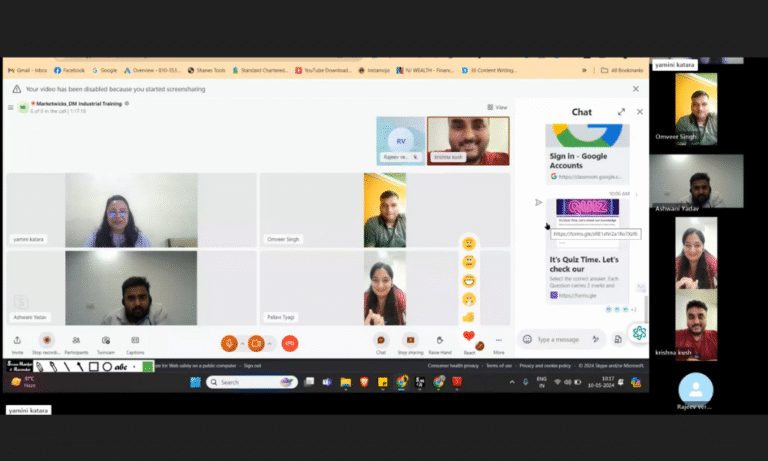
Task: Open File Explorer from the taskbar
Action: click(x=346, y=382)
